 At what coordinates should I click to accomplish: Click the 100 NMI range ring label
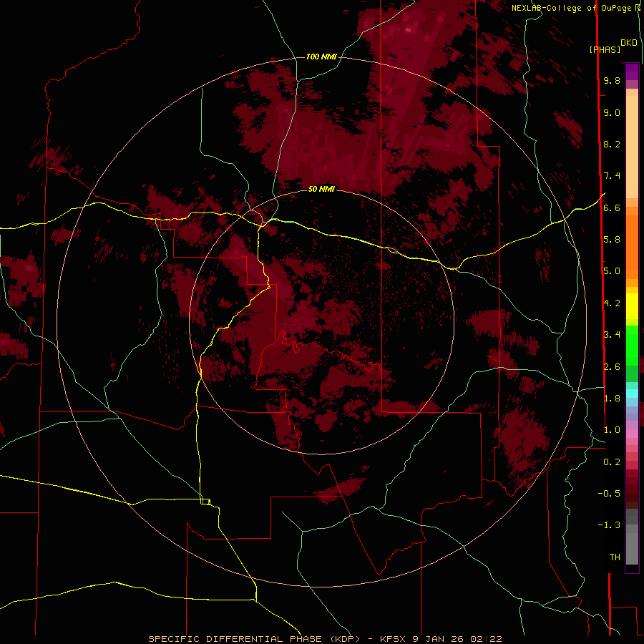pyautogui.click(x=321, y=57)
